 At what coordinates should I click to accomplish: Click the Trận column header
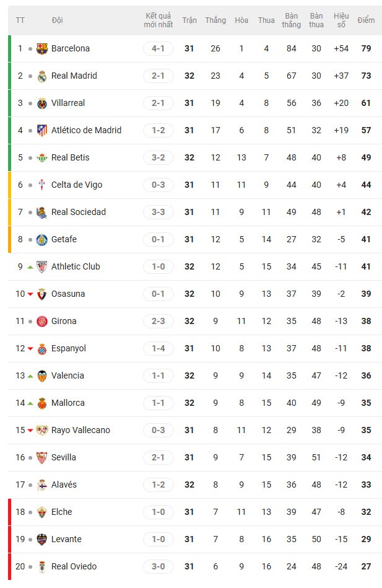[189, 20]
